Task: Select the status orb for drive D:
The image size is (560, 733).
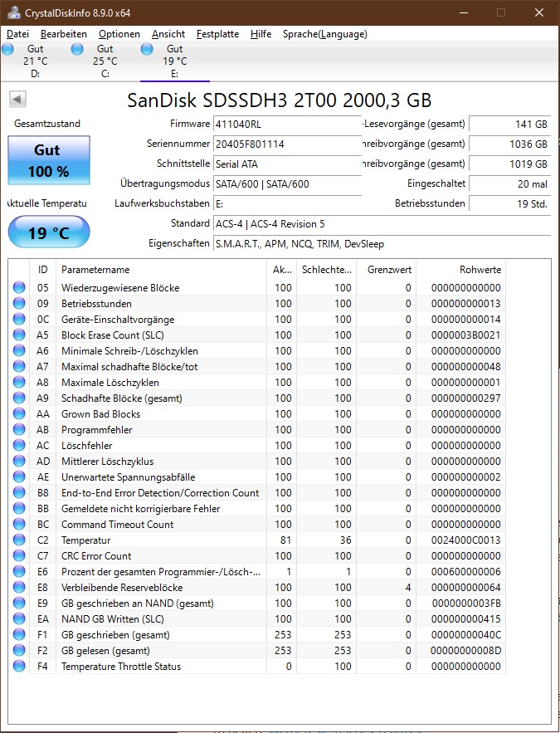Action: [x=7, y=49]
